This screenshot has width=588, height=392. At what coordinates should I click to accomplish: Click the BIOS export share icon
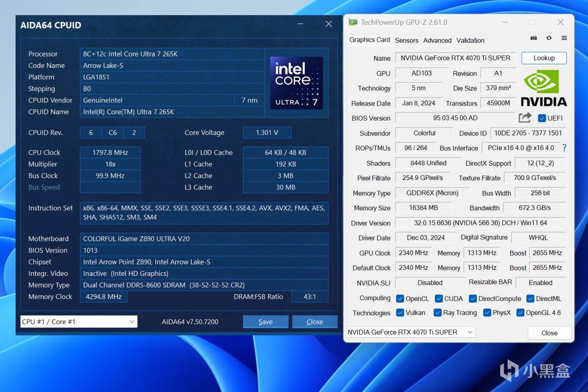click(525, 118)
